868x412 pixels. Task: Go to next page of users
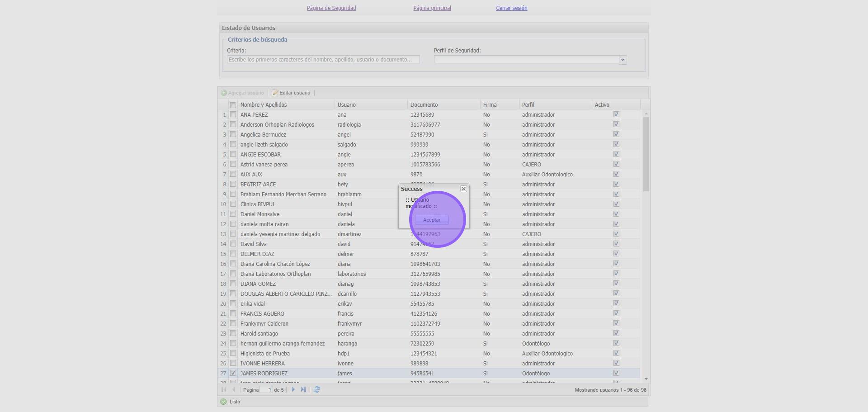pyautogui.click(x=293, y=389)
